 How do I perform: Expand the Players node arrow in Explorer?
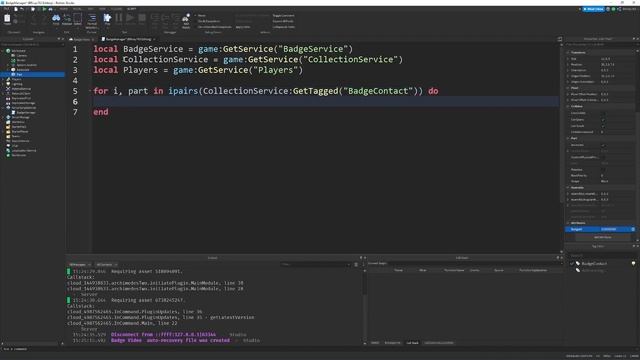coord(3,79)
